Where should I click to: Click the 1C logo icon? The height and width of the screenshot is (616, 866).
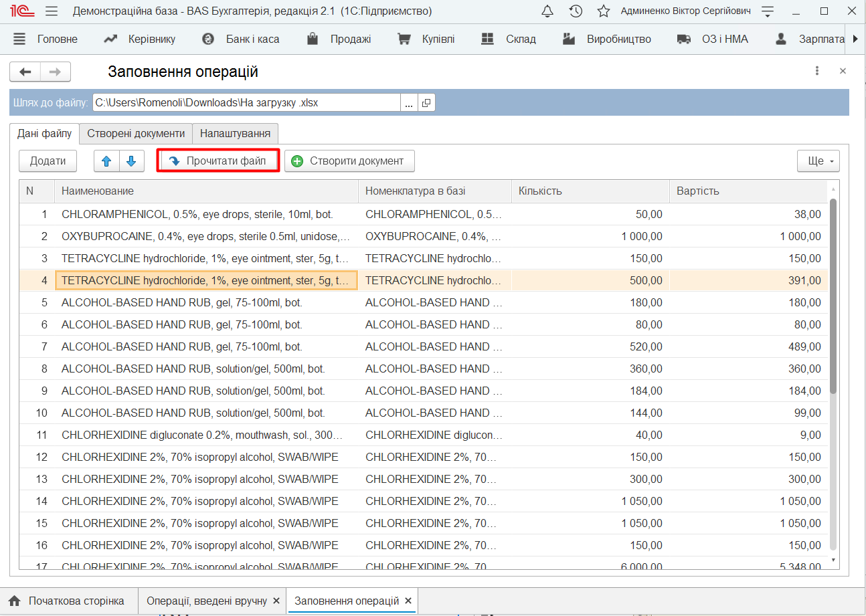coord(22,11)
